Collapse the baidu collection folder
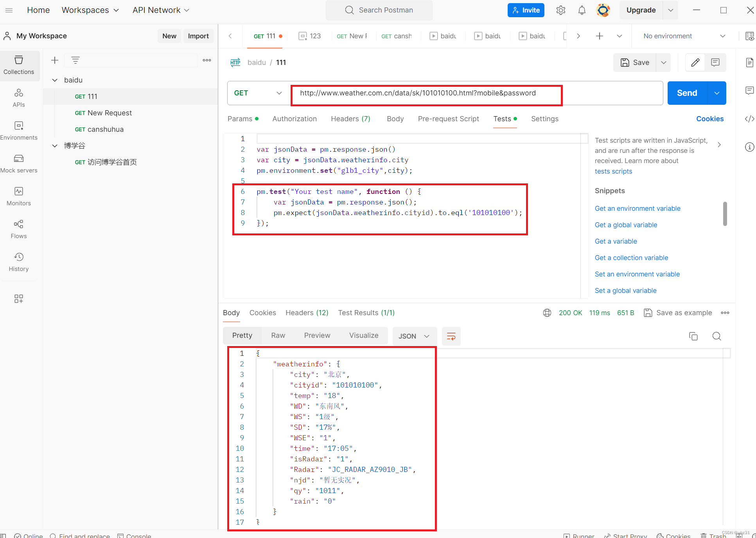 click(55, 80)
